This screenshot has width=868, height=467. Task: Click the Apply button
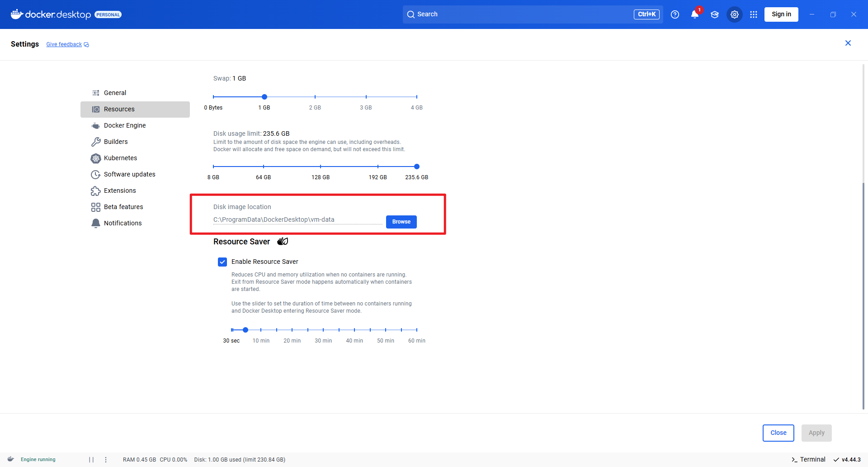816,433
